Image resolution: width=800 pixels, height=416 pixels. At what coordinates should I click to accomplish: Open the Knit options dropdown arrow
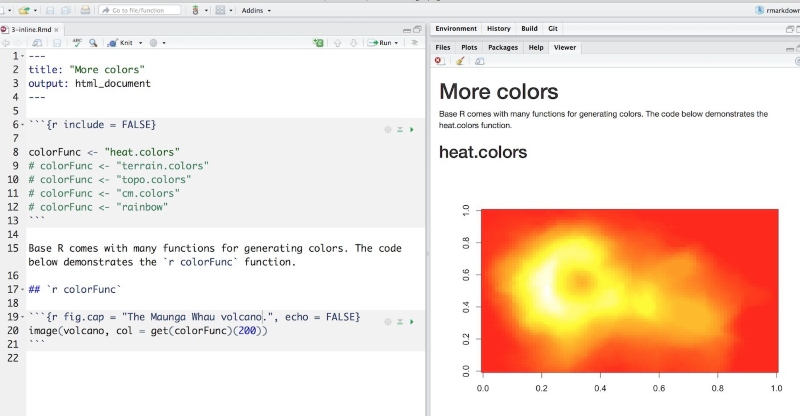(141, 43)
